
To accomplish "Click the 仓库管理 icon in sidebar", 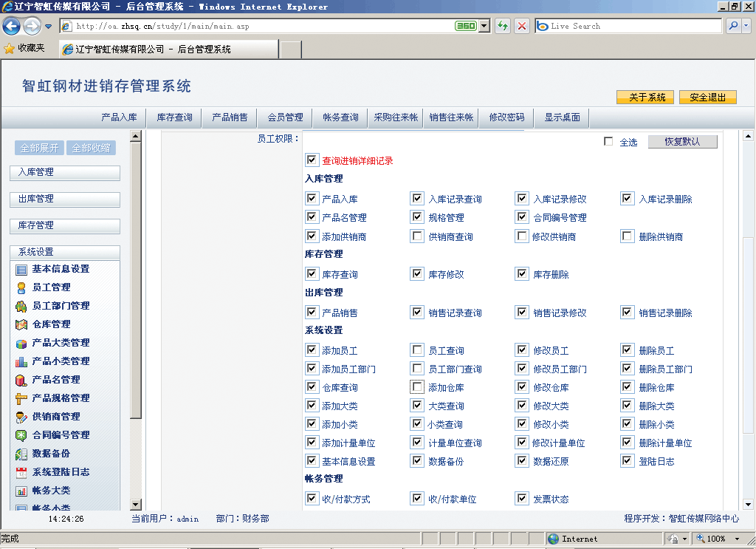I will tap(21, 325).
